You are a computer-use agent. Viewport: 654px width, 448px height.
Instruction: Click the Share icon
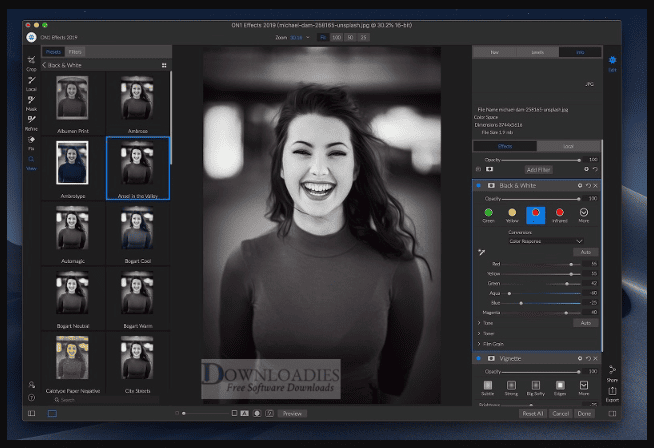pos(612,373)
